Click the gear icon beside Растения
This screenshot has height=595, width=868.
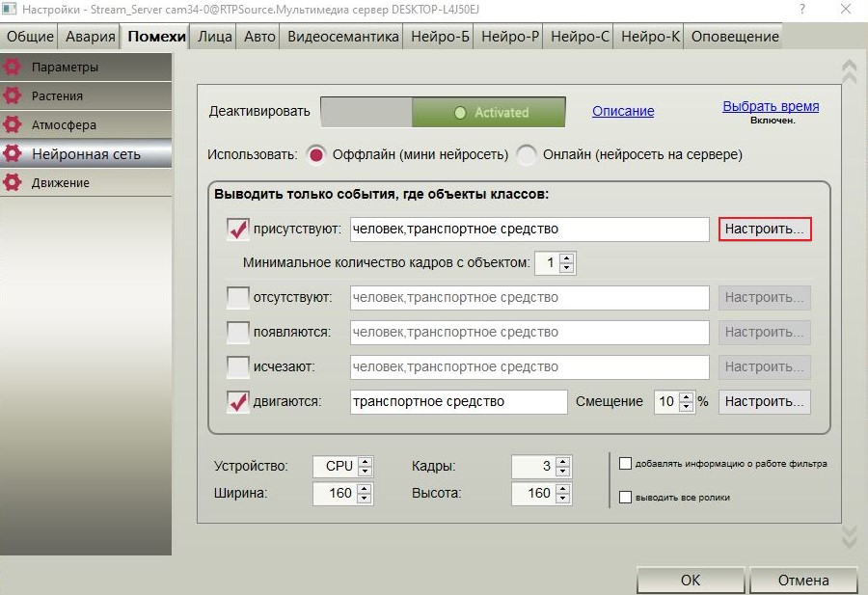tap(13, 95)
